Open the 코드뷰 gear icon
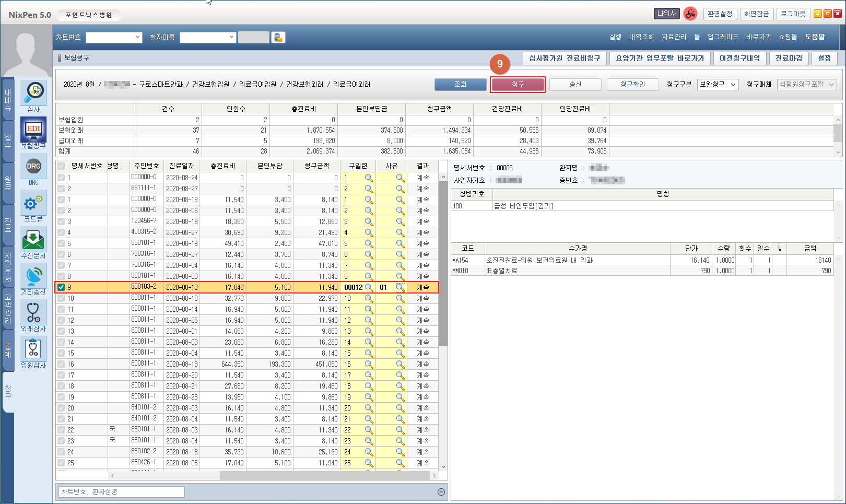The width and height of the screenshot is (846, 504). 33,203
